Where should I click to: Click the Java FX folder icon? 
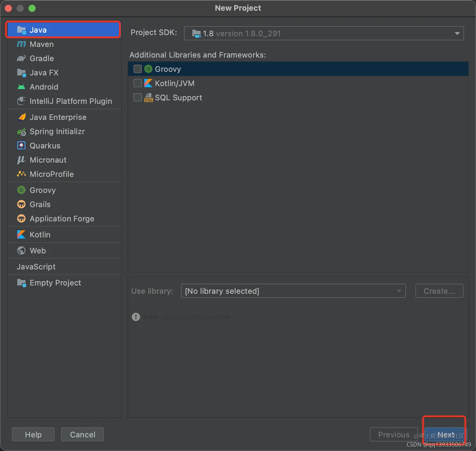click(21, 73)
